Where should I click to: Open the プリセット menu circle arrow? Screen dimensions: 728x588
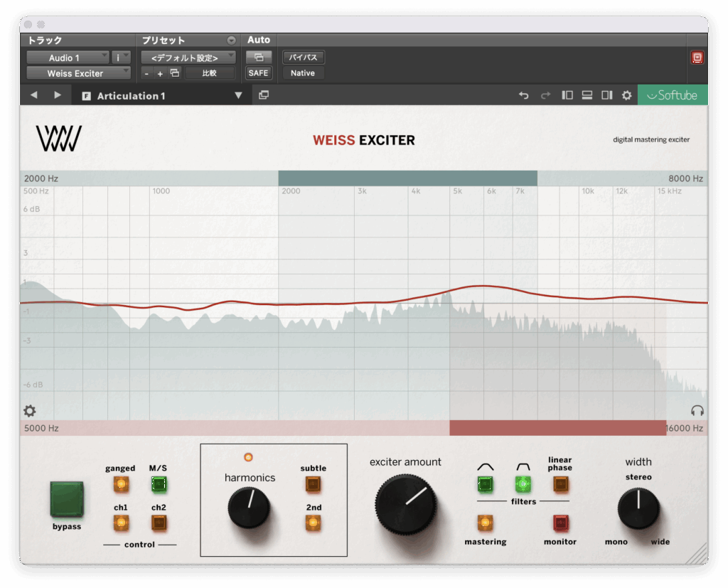(x=231, y=41)
